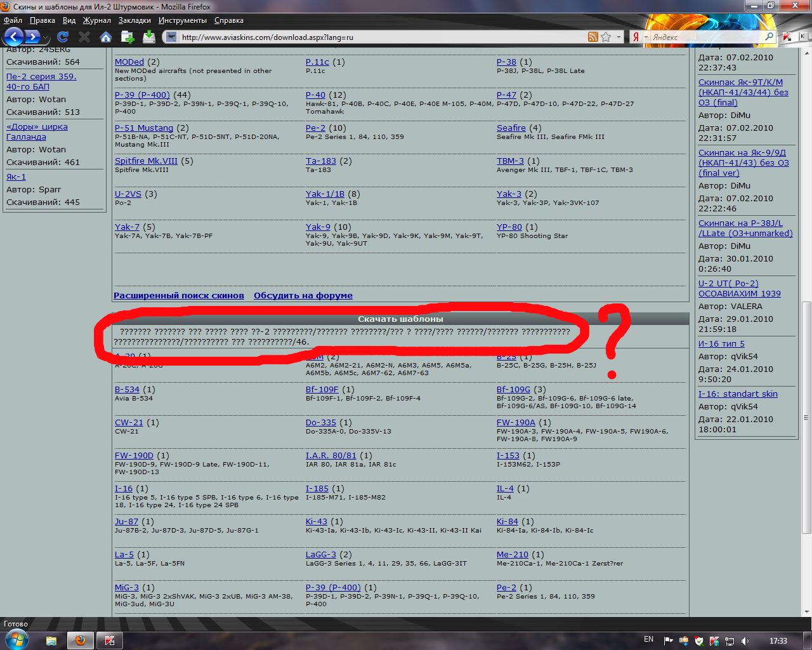Focus the Яндекс search field
The image size is (812, 650).
pos(707,37)
